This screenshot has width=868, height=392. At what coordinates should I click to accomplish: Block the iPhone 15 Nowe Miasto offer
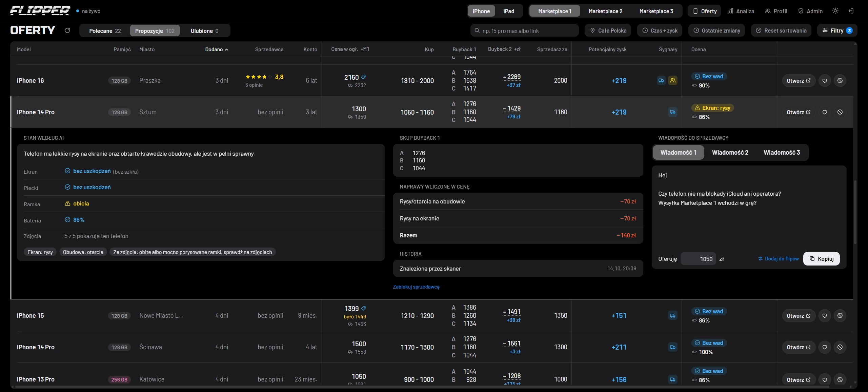pyautogui.click(x=840, y=316)
